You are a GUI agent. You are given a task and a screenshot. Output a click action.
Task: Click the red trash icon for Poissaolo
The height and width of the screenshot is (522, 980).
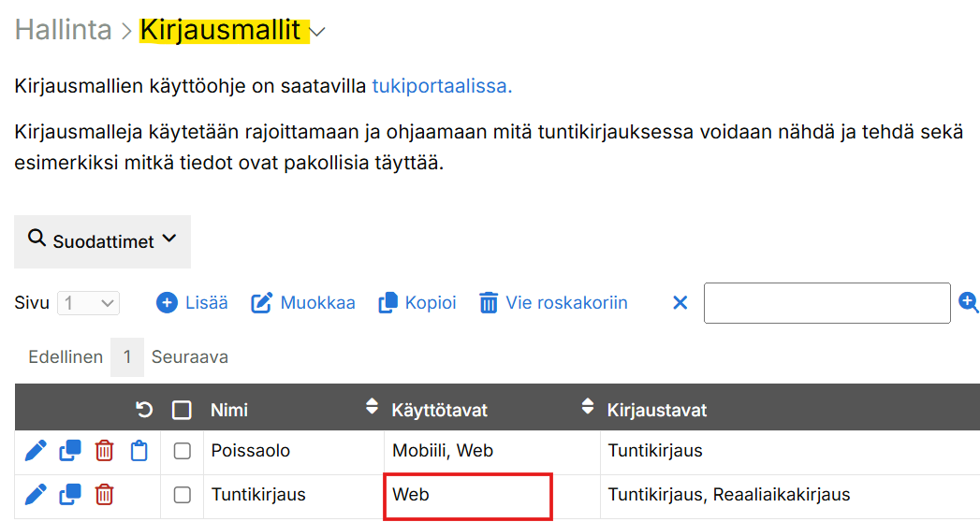(105, 451)
